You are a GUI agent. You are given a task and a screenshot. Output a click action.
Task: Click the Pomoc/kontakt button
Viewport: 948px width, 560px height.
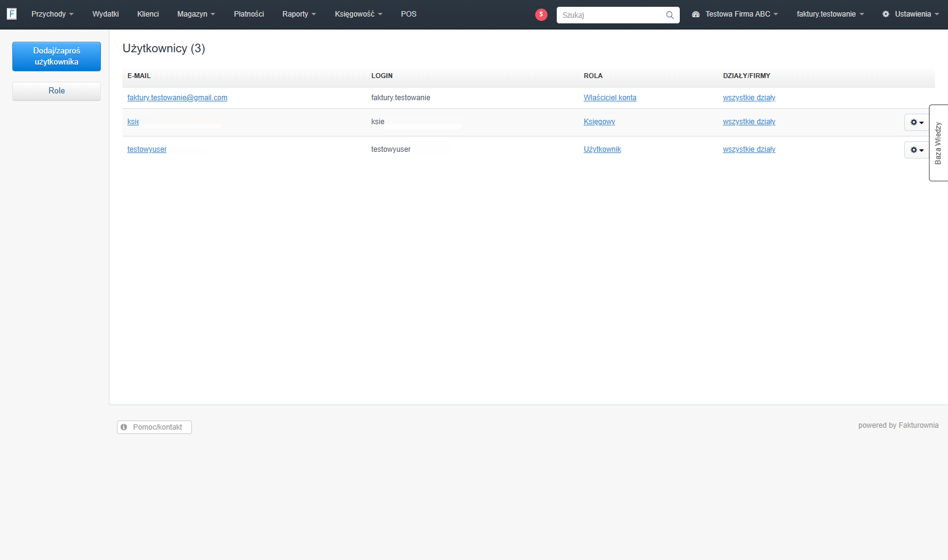coord(154,427)
